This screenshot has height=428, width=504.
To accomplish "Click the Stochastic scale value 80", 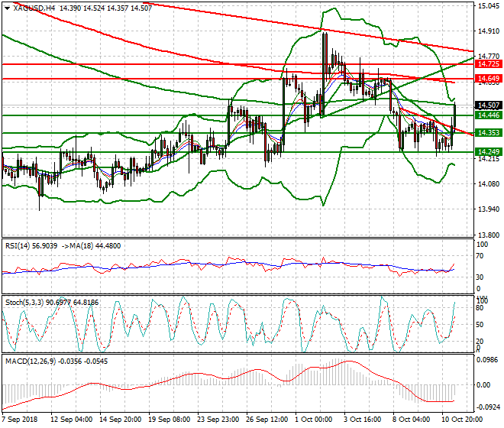I will tap(480, 308).
